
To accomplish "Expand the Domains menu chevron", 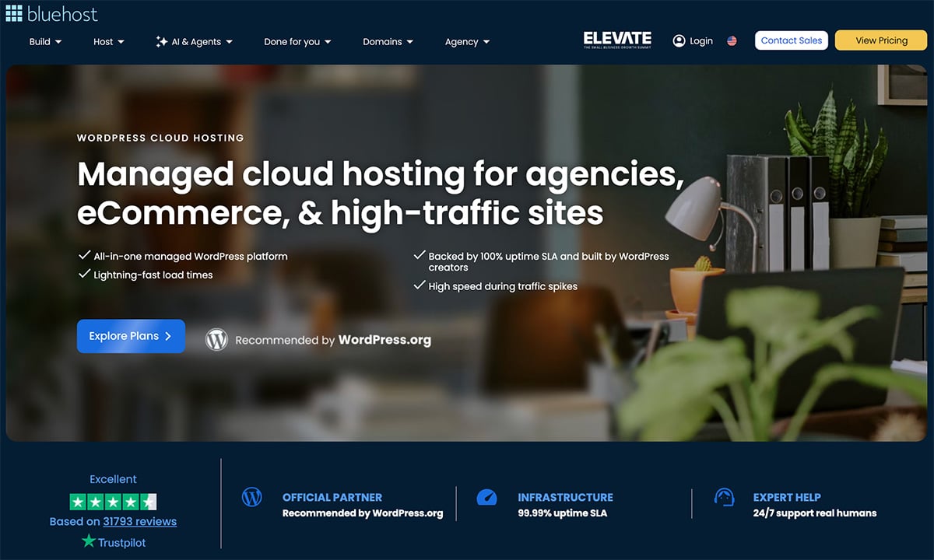I will [410, 42].
